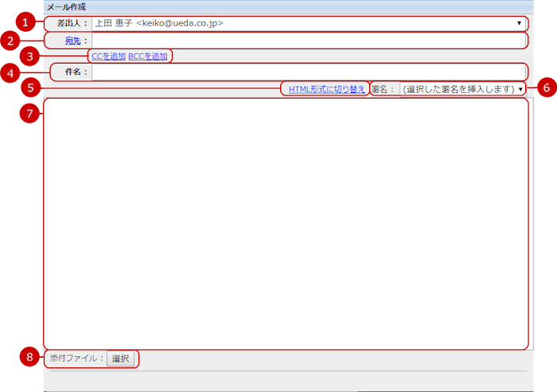Switch to HTML format with HTML形式に切り替え
557x392 pixels.
pos(327,89)
